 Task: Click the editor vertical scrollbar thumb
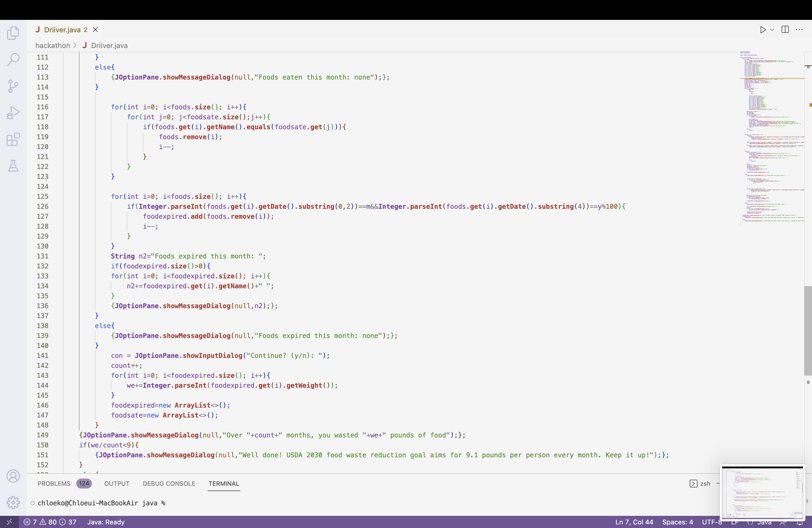click(808, 330)
